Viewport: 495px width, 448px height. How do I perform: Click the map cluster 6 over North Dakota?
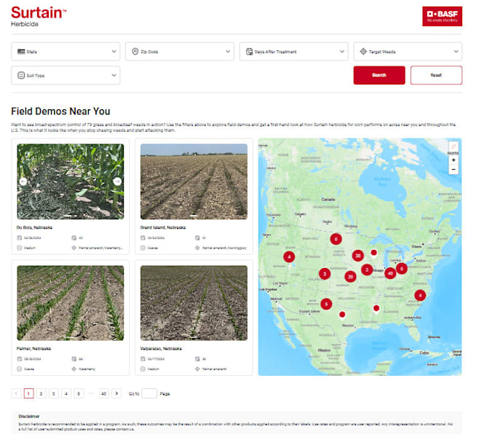336,239
